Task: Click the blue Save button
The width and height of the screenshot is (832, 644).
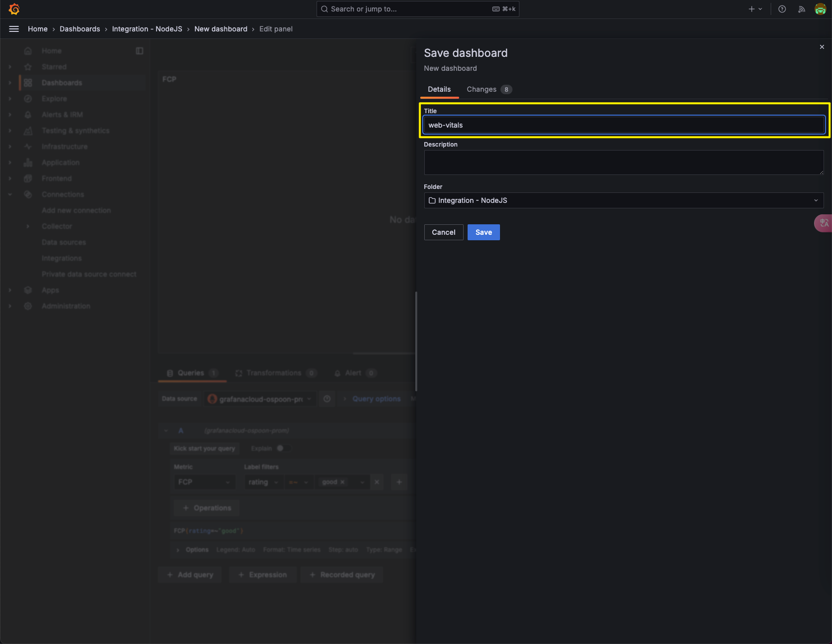Action: coord(484,232)
